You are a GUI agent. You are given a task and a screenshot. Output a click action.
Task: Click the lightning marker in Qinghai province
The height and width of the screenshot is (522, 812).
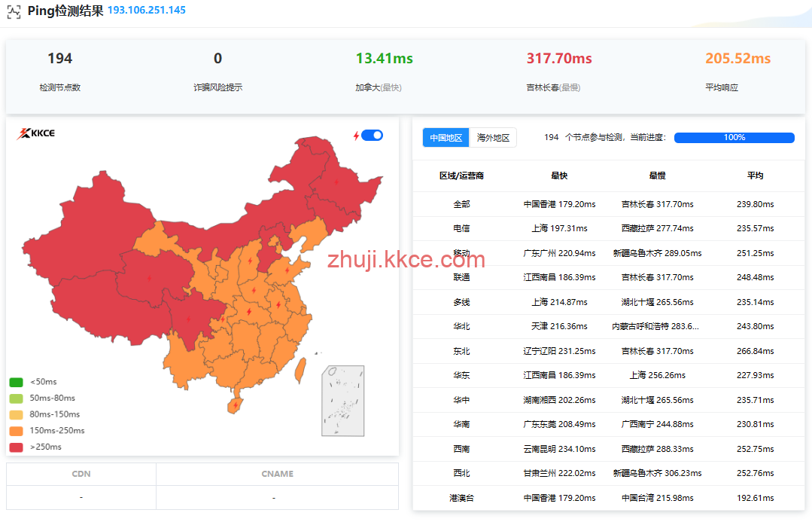pyautogui.click(x=148, y=278)
